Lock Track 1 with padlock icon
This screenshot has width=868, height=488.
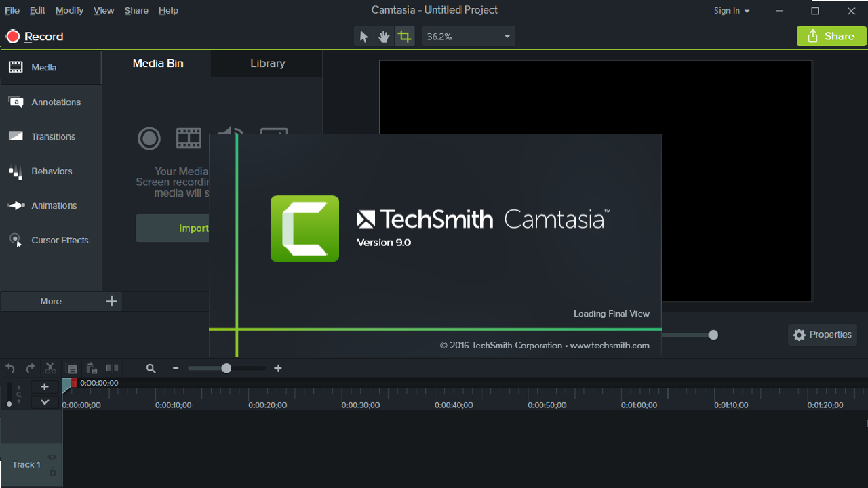52,472
